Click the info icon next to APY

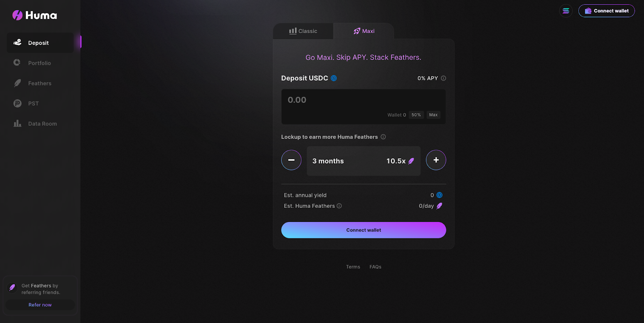point(444,78)
